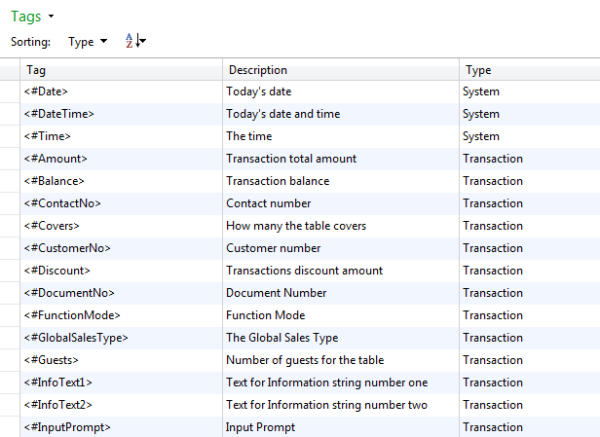
Task: Click the <#CustomerNo> tag
Action: (67, 248)
